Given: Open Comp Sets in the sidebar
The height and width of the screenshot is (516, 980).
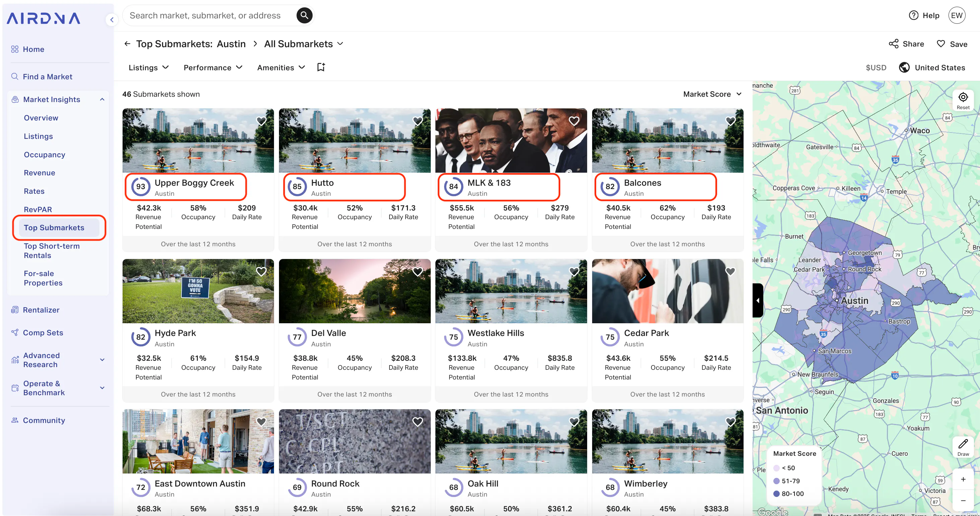Looking at the screenshot, I should [43, 333].
